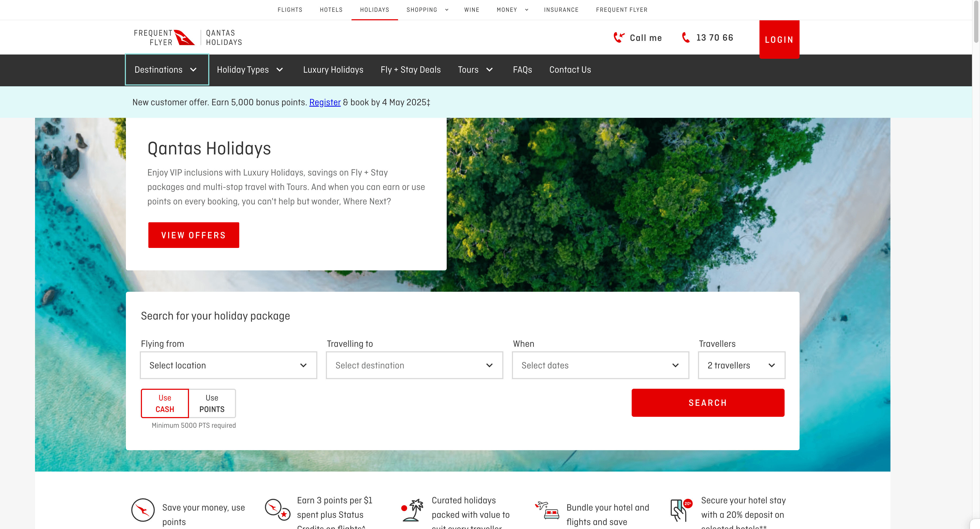This screenshot has height=529, width=980.
Task: Click the VIEW OFFERS button
Action: (x=194, y=235)
